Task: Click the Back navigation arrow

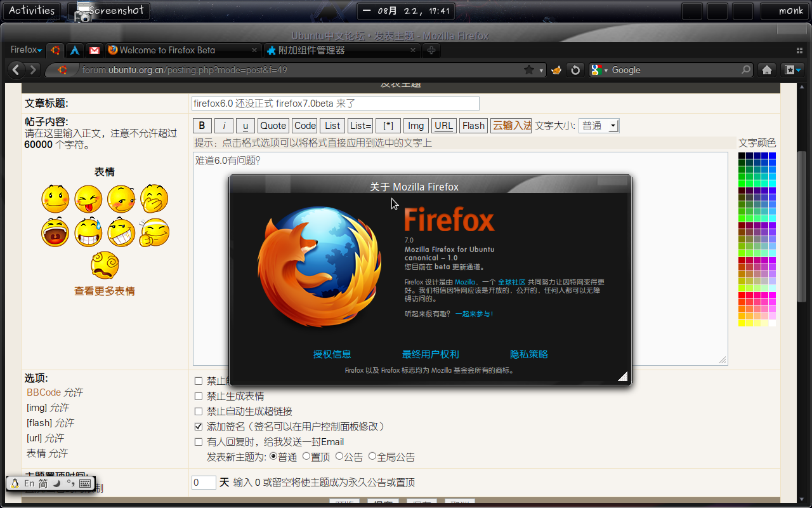Action: (x=16, y=70)
